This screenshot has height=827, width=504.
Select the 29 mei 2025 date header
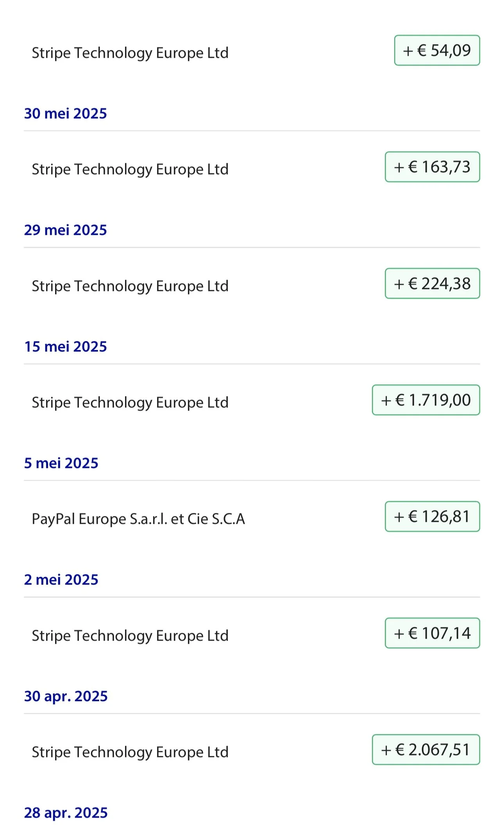coord(65,230)
